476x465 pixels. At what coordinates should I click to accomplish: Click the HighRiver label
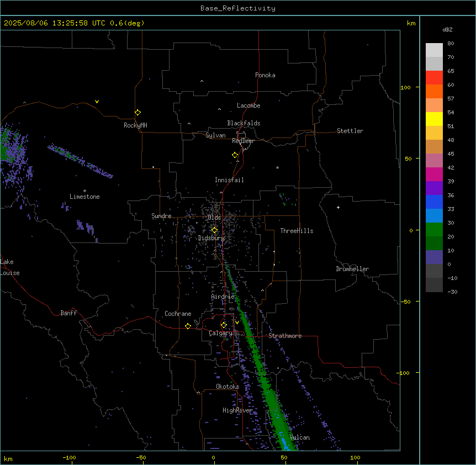coord(237,410)
